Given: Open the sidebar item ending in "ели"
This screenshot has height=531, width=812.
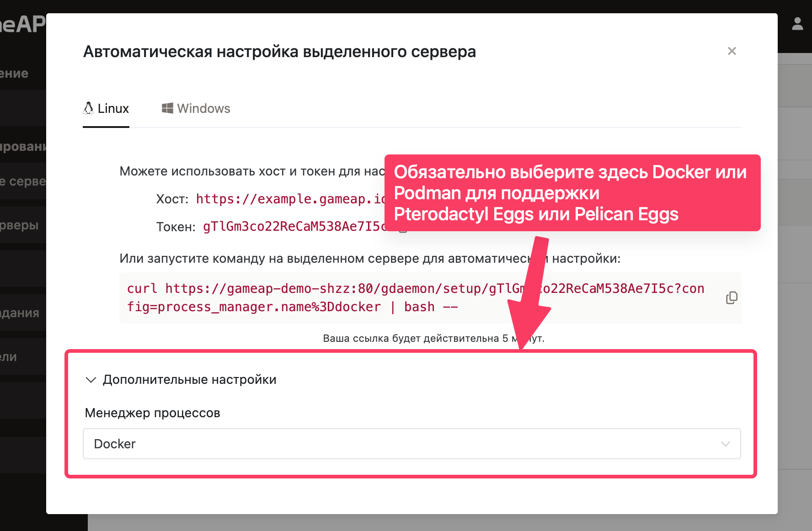Looking at the screenshot, I should click(11, 357).
